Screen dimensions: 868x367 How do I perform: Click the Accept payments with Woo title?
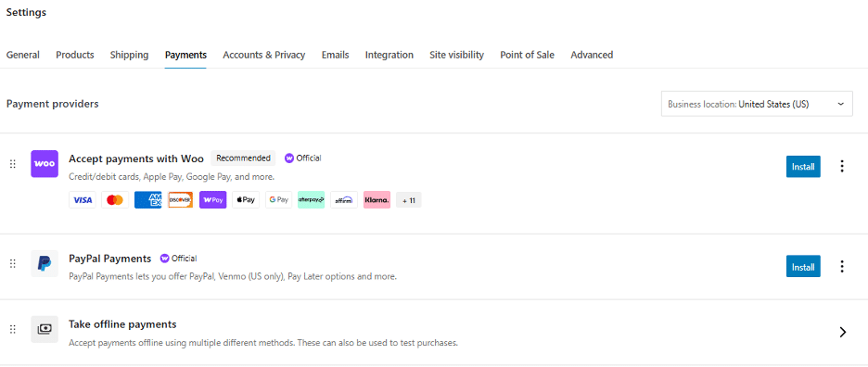coord(136,158)
